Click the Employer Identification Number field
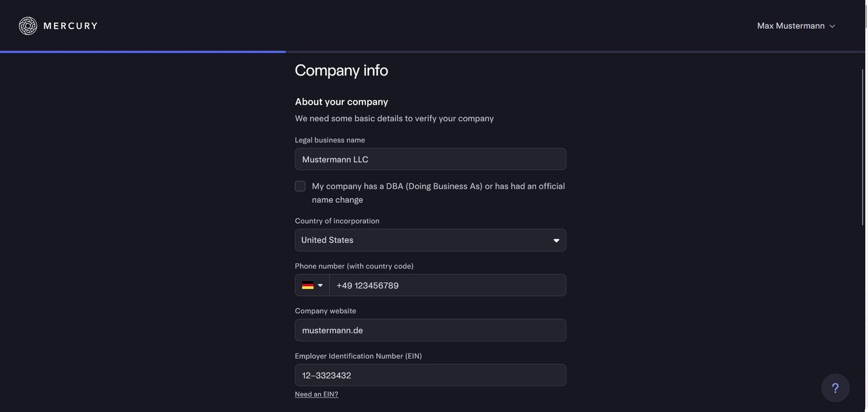 click(x=430, y=375)
